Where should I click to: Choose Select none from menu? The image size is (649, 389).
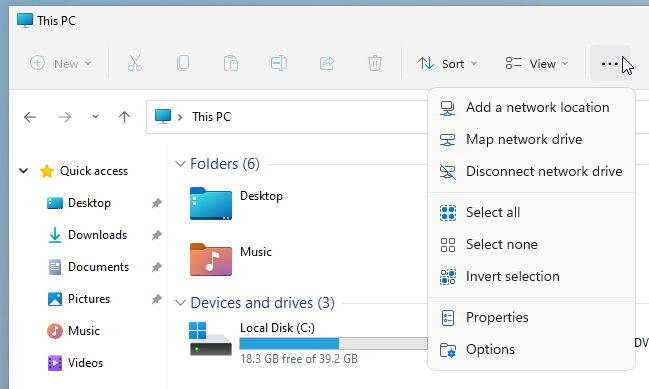tap(531, 245)
